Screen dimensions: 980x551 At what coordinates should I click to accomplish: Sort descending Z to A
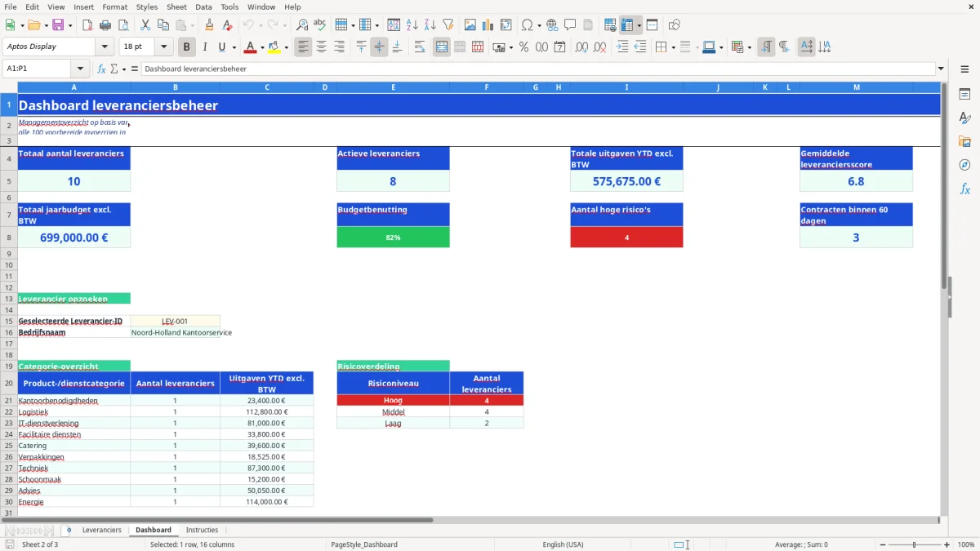[430, 25]
